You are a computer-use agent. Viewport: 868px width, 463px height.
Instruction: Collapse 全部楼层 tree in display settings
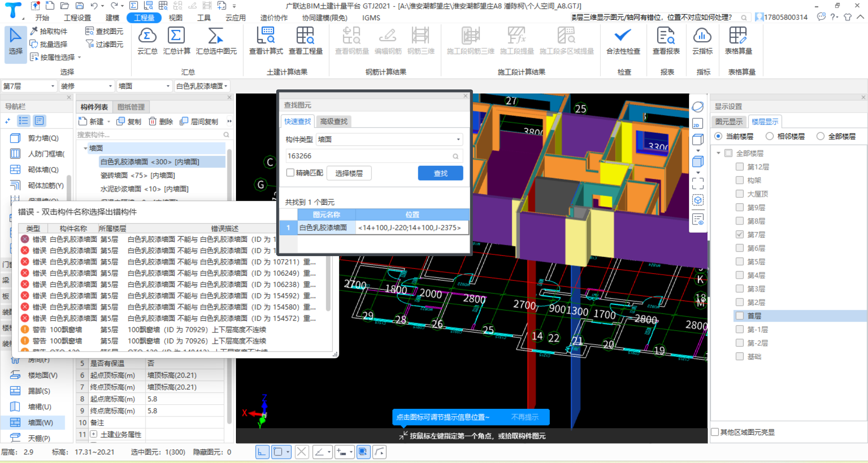718,153
